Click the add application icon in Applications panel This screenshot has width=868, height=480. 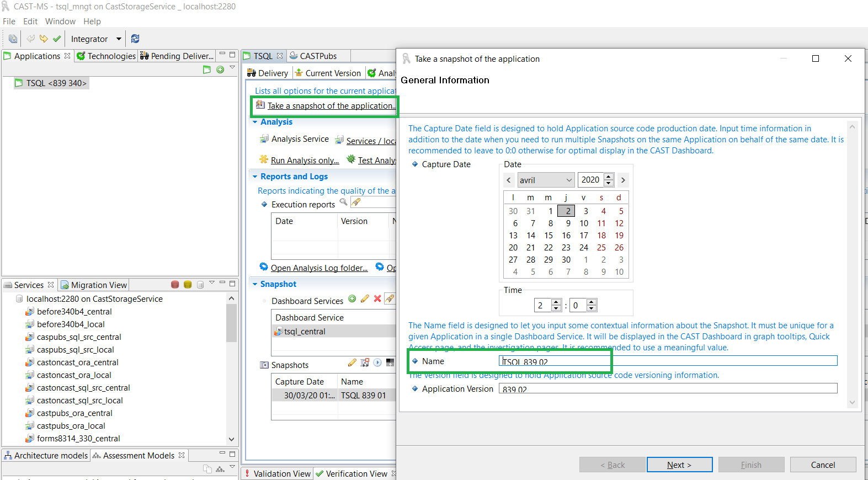coord(220,70)
